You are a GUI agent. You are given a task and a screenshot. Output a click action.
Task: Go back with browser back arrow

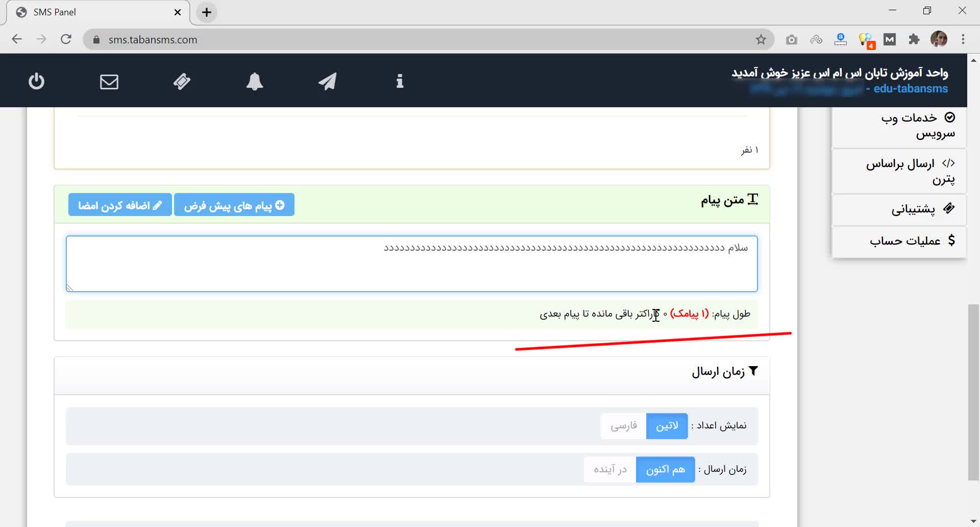coord(17,39)
